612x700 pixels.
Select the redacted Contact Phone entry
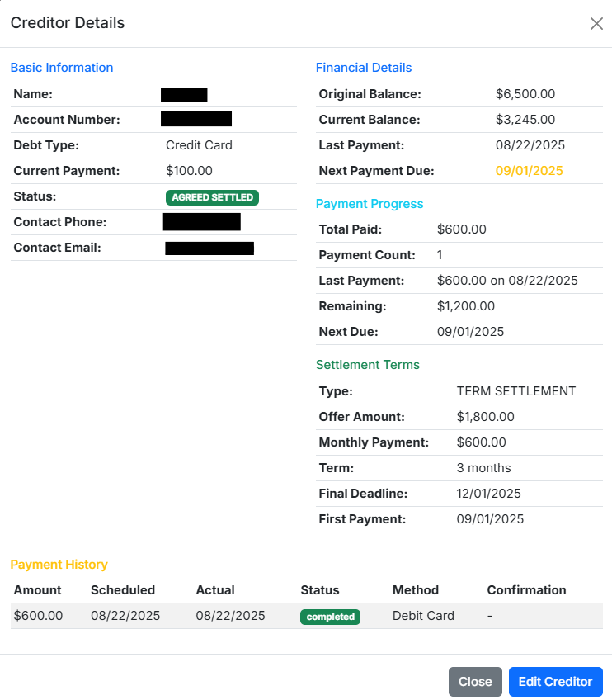[x=203, y=221]
